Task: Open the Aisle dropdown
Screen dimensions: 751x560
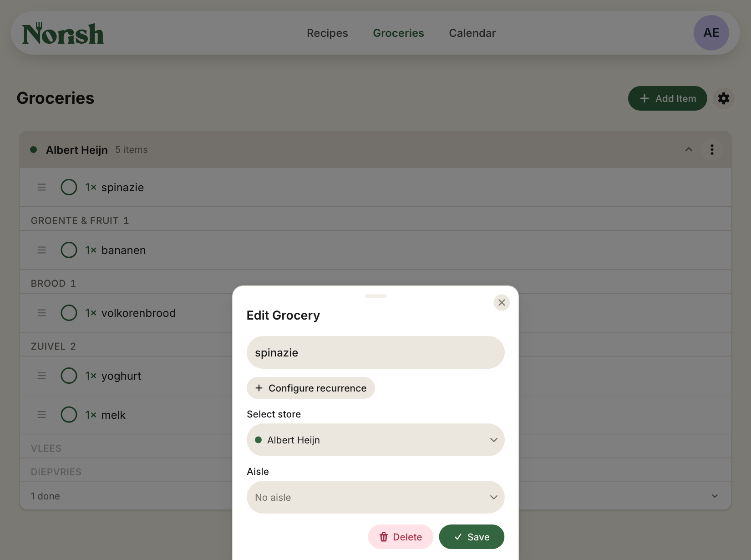Action: tap(375, 497)
